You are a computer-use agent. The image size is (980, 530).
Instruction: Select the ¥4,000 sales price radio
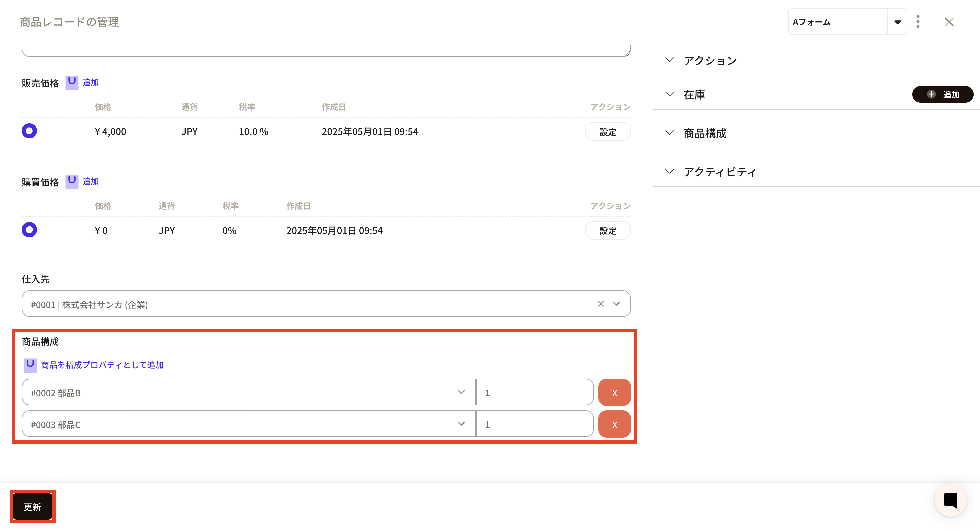(29, 131)
